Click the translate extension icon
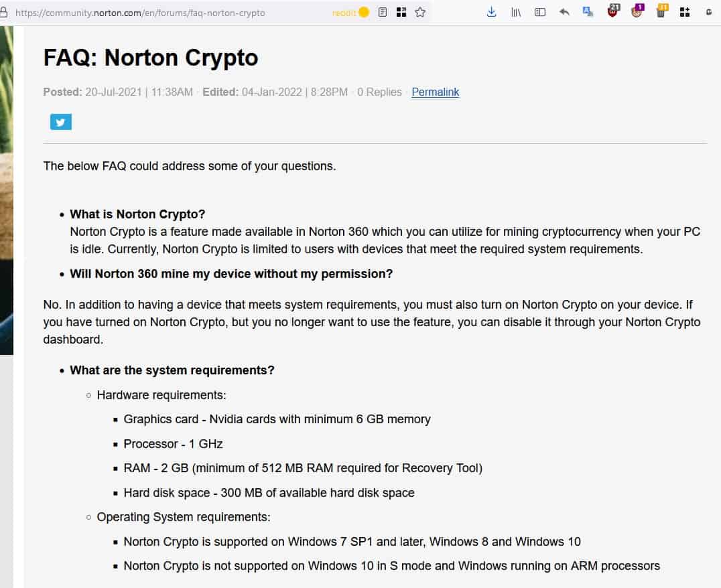The width and height of the screenshot is (721, 588). (588, 12)
